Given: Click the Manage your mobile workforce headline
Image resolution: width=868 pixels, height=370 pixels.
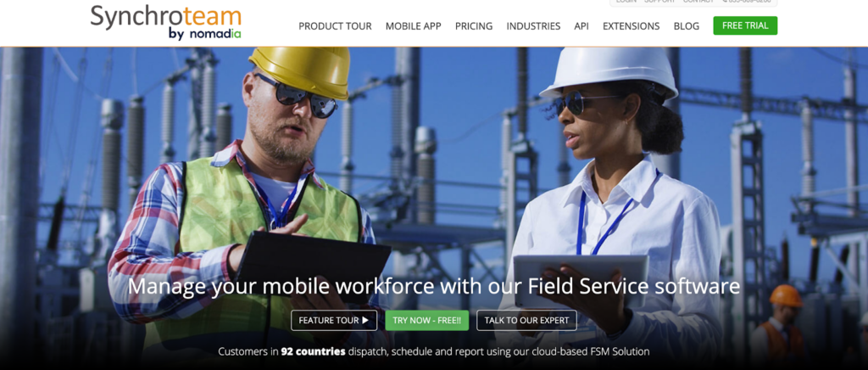Looking at the screenshot, I should pyautogui.click(x=434, y=286).
